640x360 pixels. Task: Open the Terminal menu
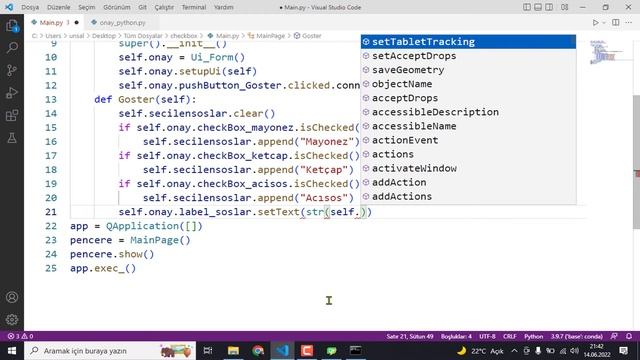tap(194, 7)
